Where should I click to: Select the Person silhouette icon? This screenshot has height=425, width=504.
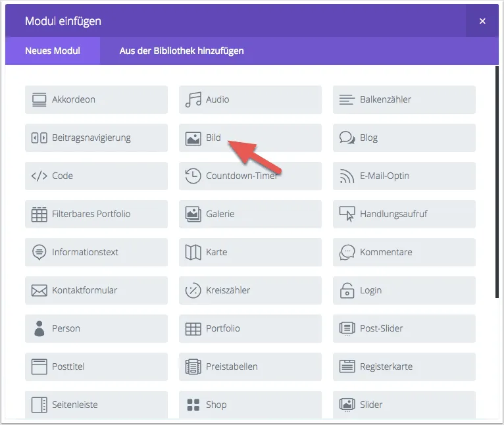coord(39,328)
